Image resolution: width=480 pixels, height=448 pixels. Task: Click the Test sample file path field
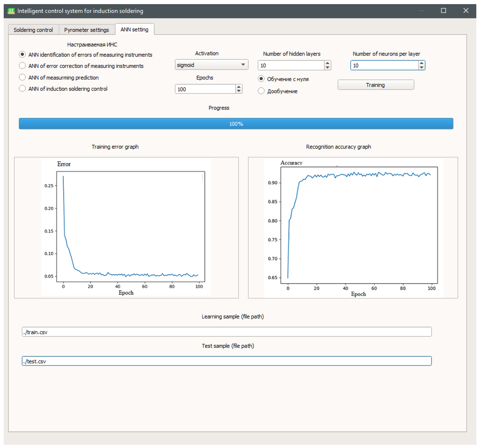[226, 361]
